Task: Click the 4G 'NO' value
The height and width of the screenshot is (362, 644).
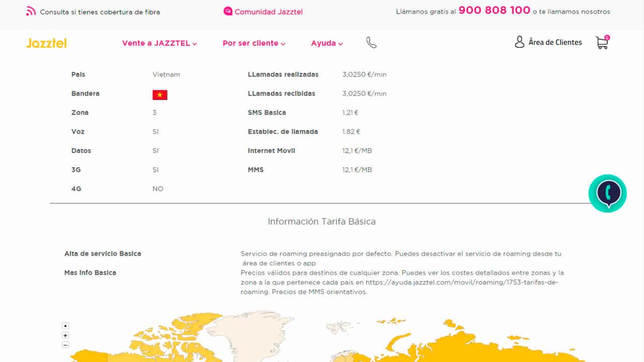Action: (x=158, y=189)
